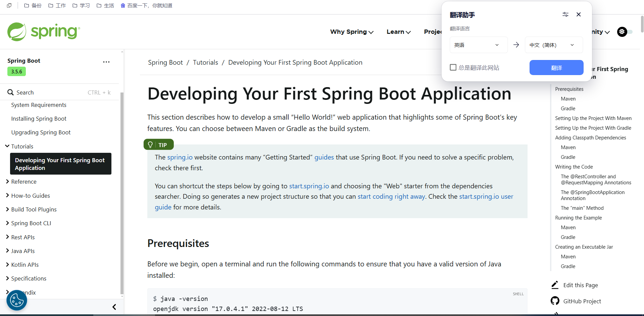The height and width of the screenshot is (316, 644).
Task: Open GitHub Project link text
Action: [582, 301]
